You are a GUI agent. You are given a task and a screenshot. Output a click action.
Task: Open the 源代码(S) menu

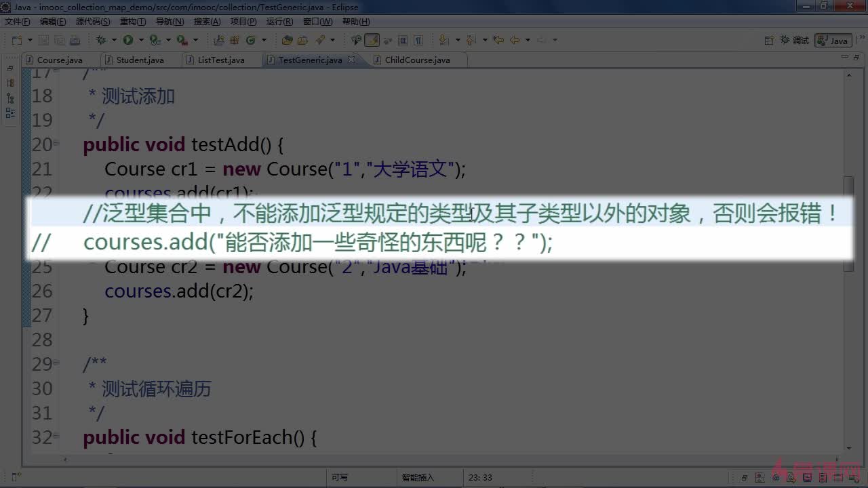click(93, 22)
